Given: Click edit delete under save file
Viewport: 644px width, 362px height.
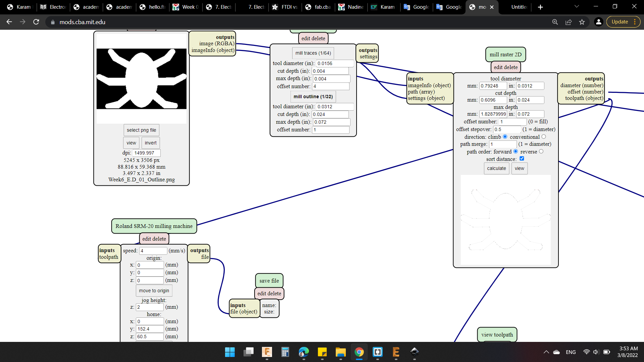Looking at the screenshot, I should (x=269, y=294).
